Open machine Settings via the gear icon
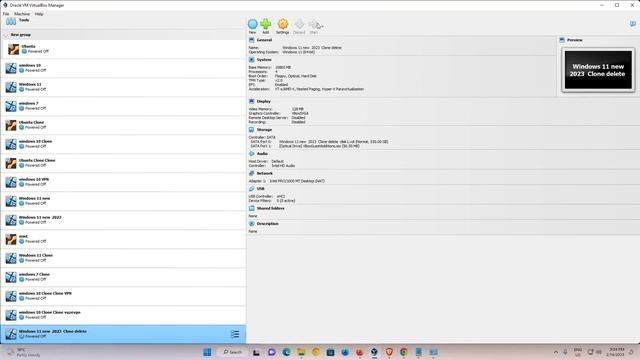This screenshot has width=640, height=360. click(282, 24)
